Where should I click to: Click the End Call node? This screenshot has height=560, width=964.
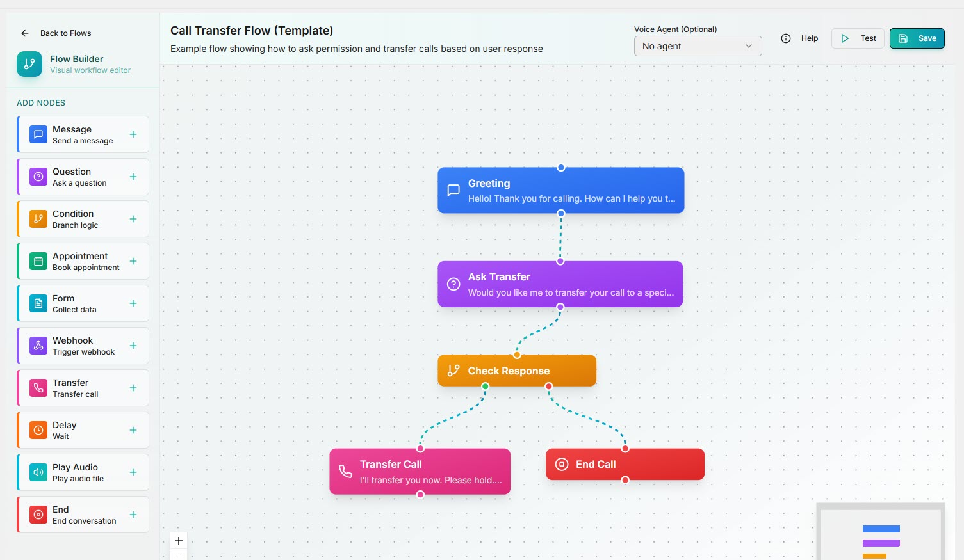(x=625, y=464)
